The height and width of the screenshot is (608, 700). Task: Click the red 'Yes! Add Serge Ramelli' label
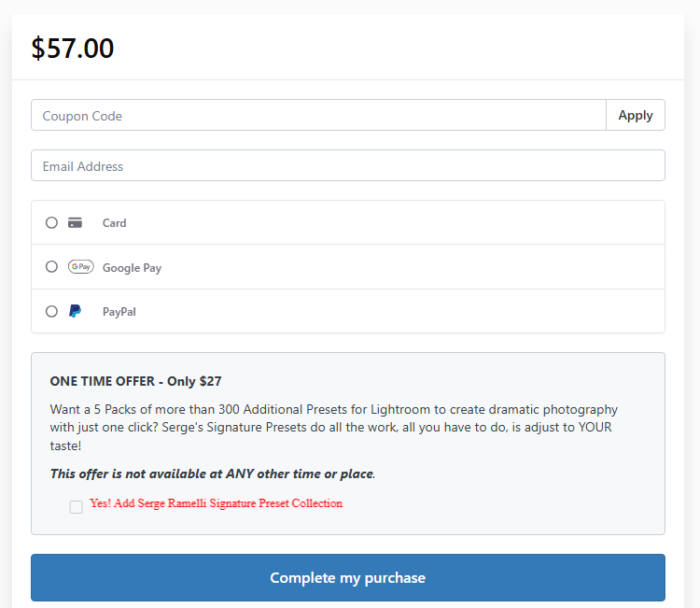(x=216, y=503)
